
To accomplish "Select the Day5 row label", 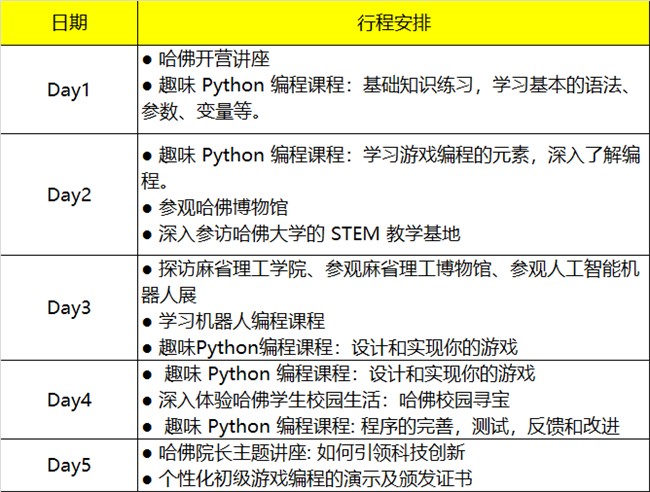I will coord(69,464).
